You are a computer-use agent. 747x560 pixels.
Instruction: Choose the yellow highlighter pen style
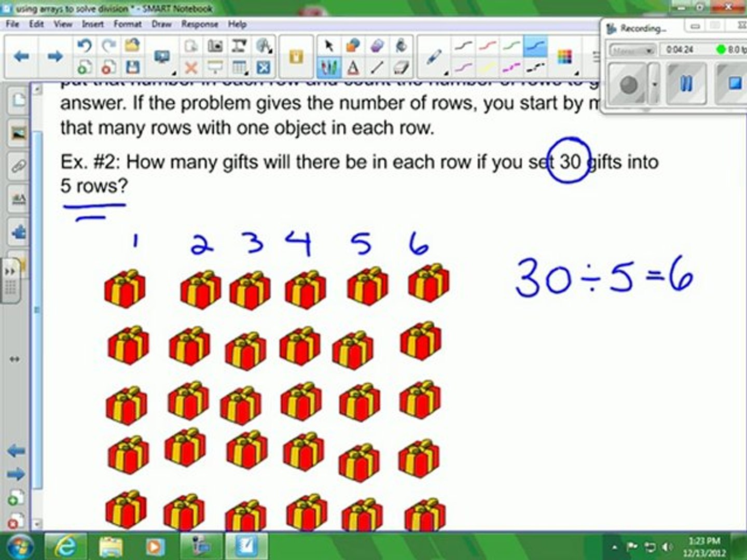[487, 67]
